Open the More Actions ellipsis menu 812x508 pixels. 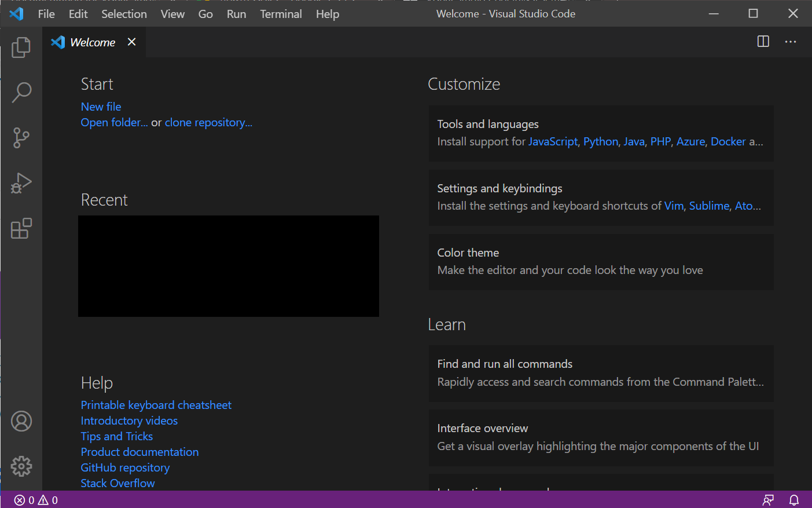point(791,42)
